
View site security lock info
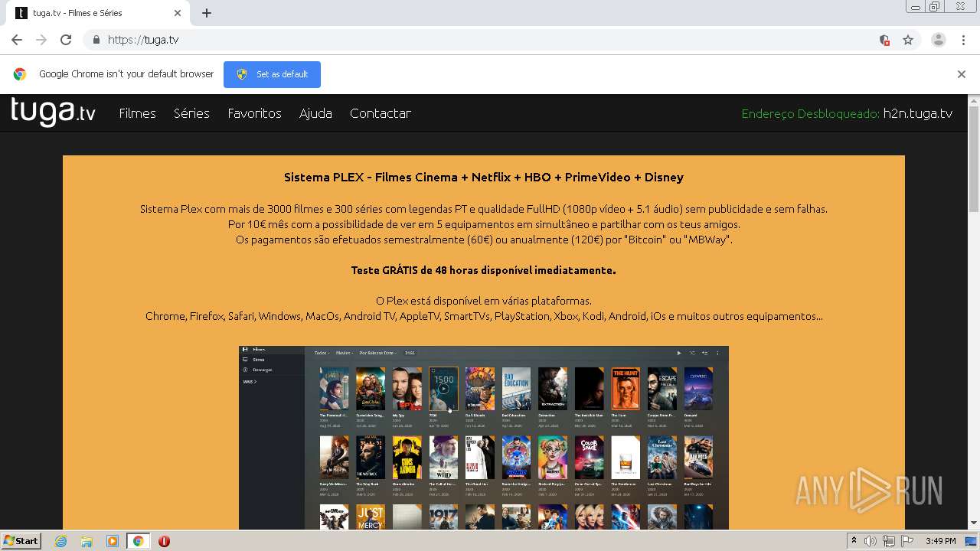(96, 40)
